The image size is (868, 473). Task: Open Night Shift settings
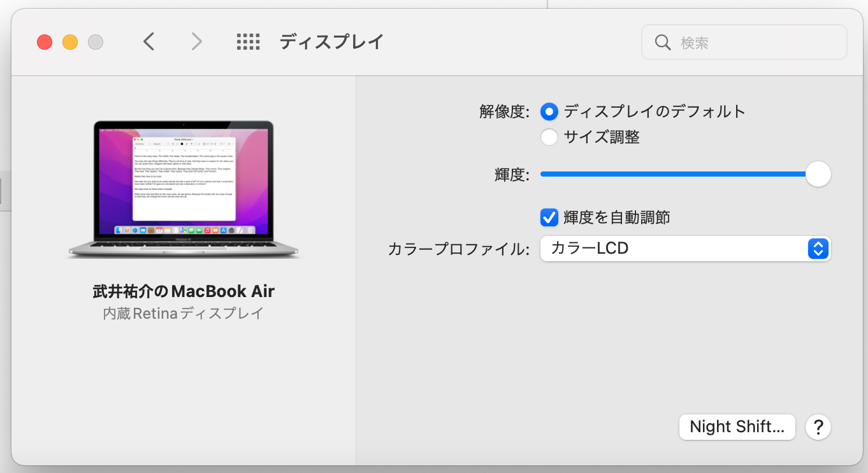(737, 427)
